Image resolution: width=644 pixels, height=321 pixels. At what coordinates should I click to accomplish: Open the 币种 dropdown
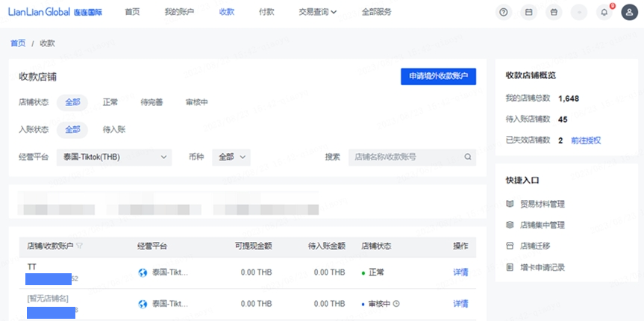point(231,158)
